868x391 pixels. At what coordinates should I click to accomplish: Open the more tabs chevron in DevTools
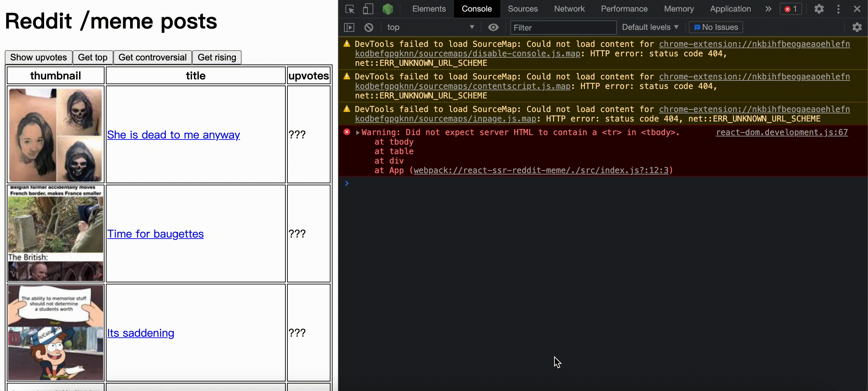pos(768,9)
